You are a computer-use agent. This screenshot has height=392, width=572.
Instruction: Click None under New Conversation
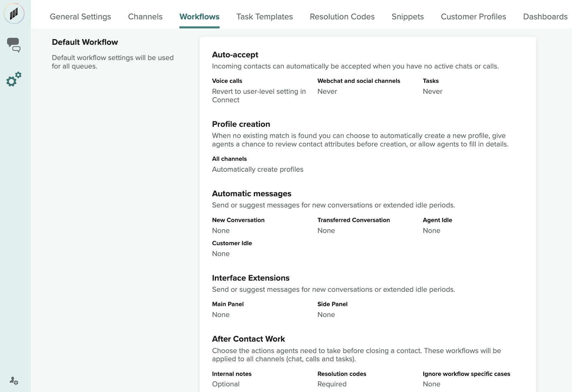(x=221, y=230)
